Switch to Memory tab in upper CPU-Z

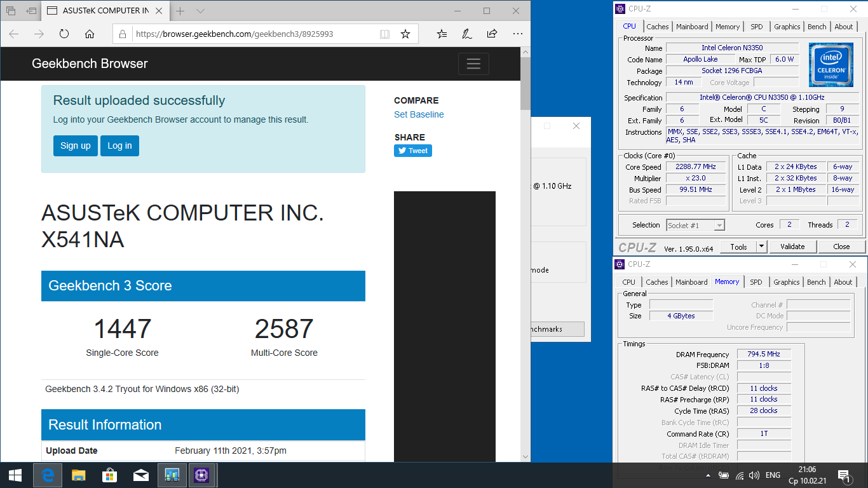[x=728, y=27]
